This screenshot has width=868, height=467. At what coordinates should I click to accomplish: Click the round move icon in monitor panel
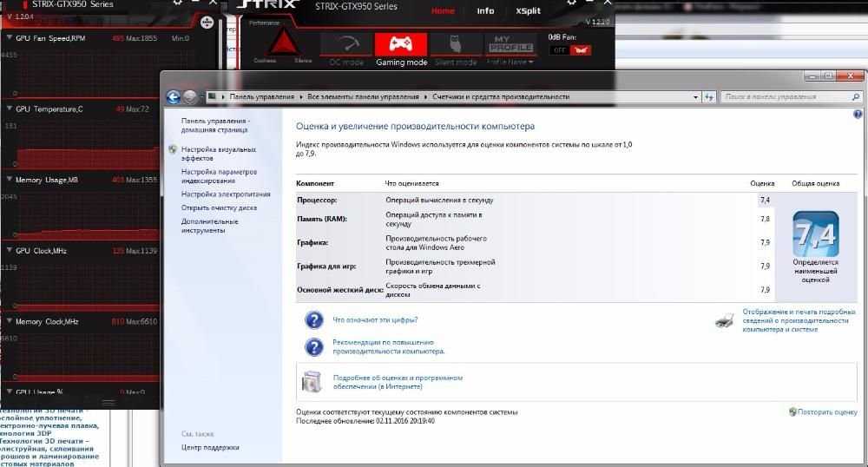pyautogui.click(x=207, y=22)
